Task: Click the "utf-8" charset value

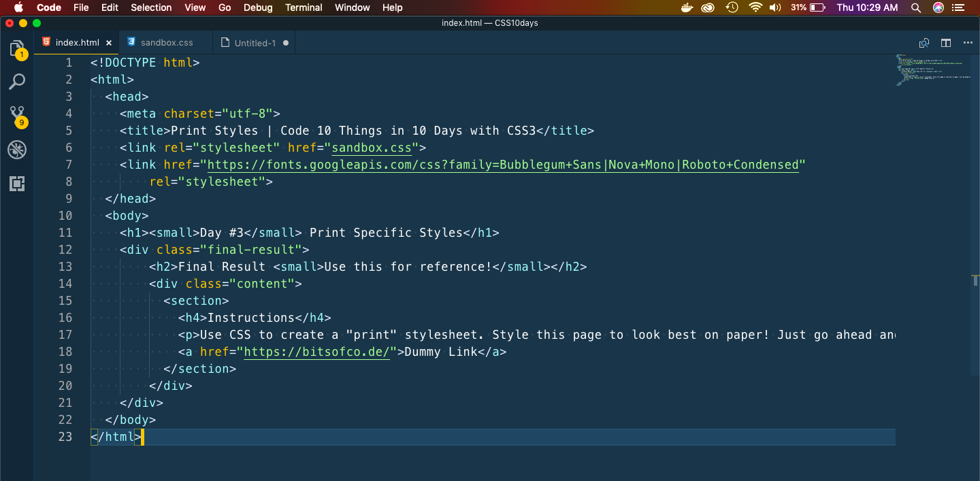Action: pos(247,114)
